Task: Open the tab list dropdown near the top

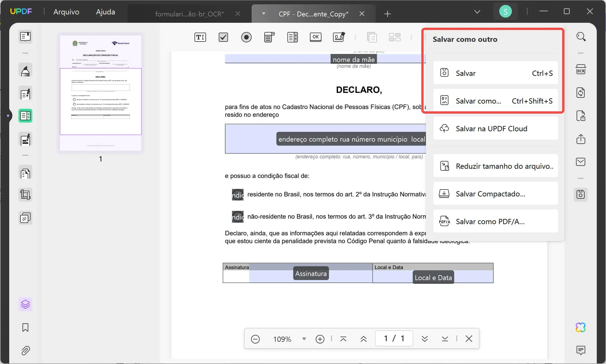Action: point(477,12)
